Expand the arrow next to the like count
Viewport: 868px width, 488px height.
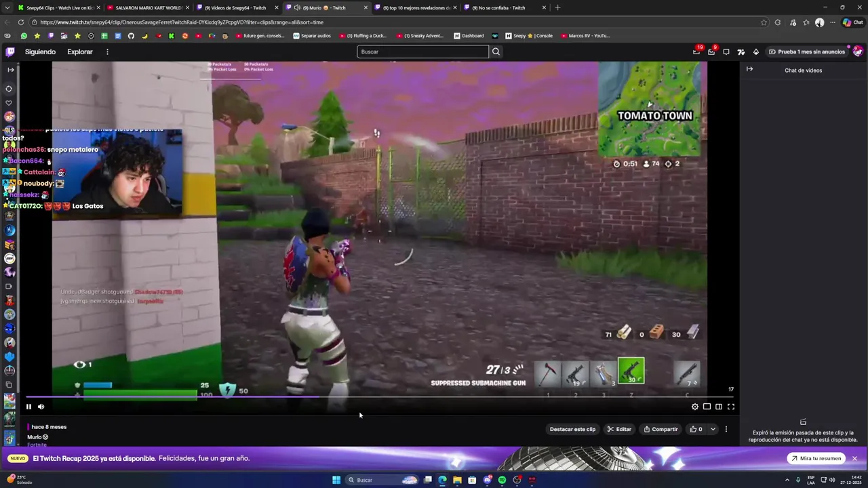(713, 429)
